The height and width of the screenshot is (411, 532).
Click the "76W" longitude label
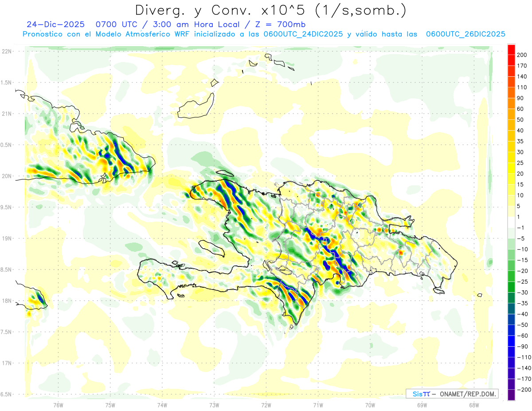58,405
